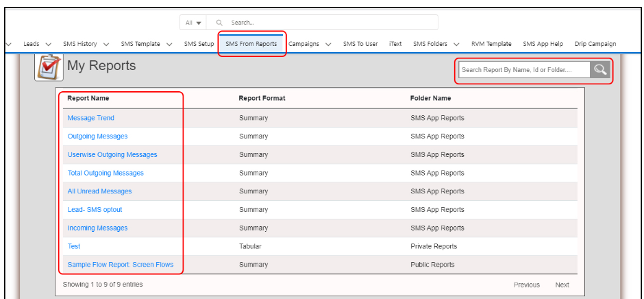644x299 pixels.
Task: Go to the Drip Campaign tab
Action: pos(595,44)
